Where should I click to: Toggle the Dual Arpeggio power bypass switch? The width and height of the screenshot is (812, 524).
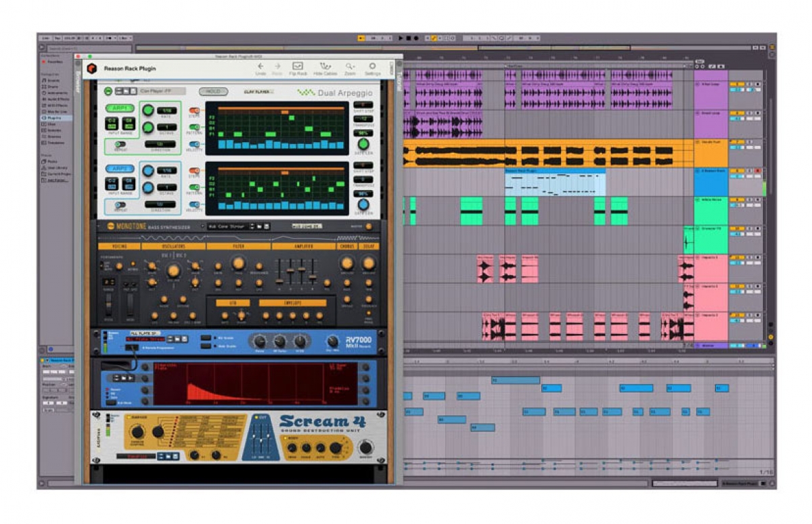click(108, 91)
